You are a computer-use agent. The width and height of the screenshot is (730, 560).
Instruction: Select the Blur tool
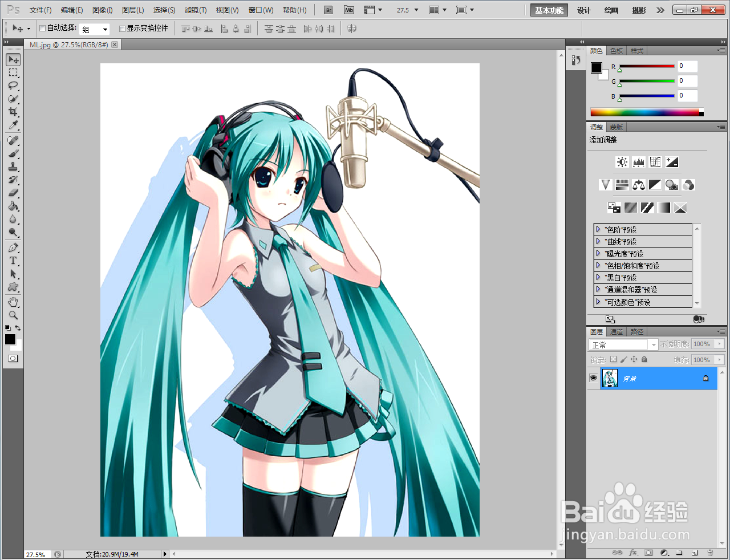[x=13, y=220]
